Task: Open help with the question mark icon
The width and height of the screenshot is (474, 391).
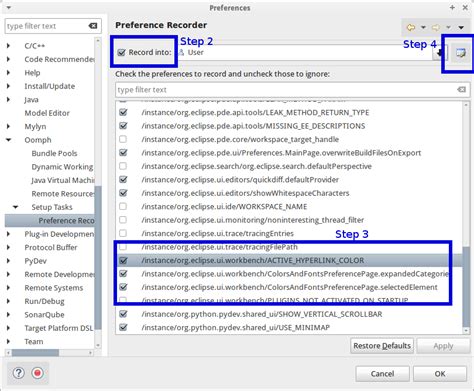Action: click(x=19, y=373)
